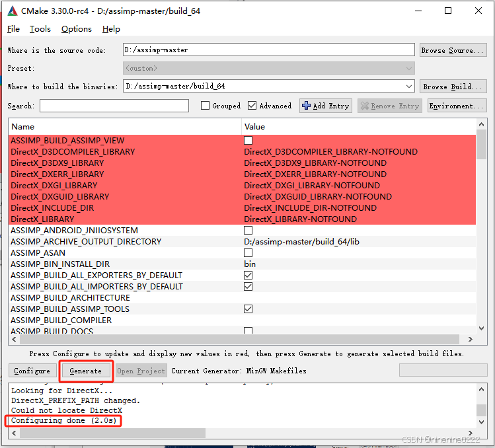Select DirectX_D3DCOMPILER_LIBRARY entry name
Screen dimensions: 495x448
(73, 152)
